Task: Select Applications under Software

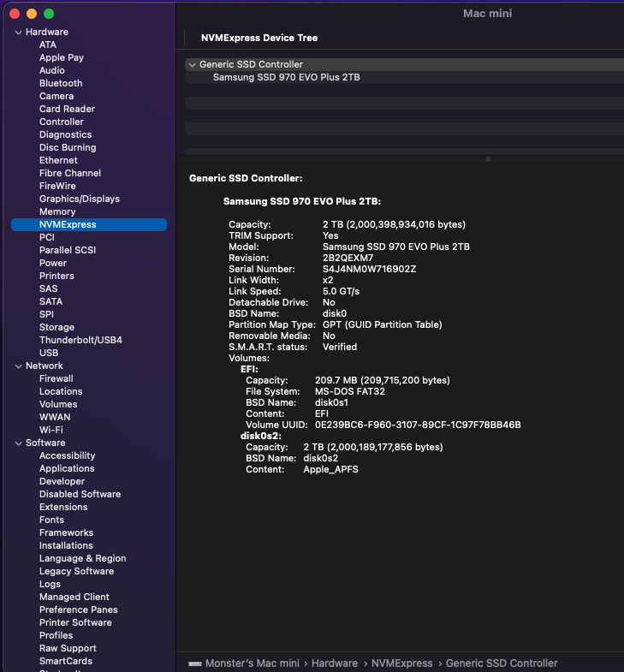Action: coord(67,469)
